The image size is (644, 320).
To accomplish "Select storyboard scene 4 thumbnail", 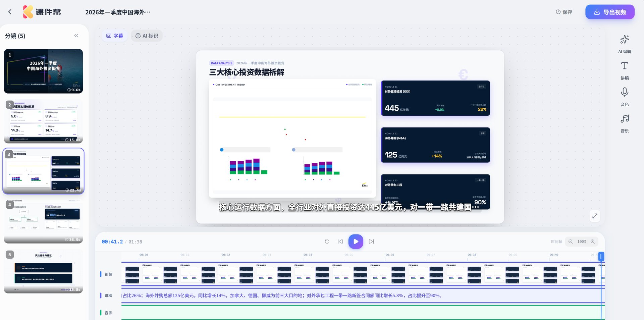I will [43, 221].
